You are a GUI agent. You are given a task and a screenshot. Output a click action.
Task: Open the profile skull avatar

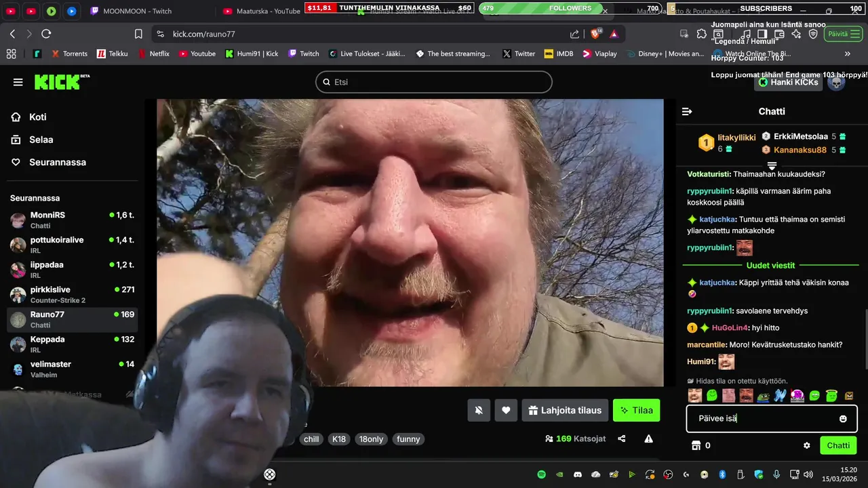click(836, 82)
